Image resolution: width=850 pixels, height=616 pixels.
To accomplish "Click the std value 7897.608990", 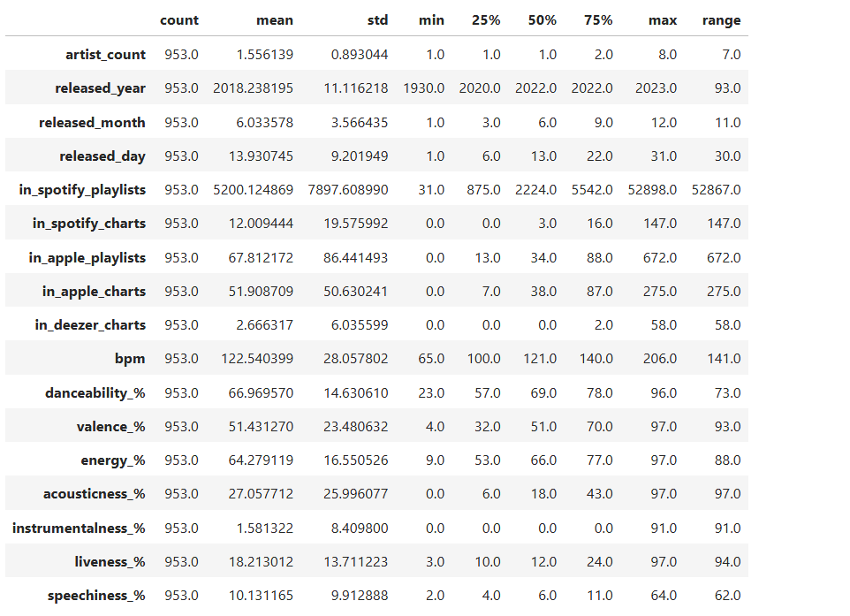I will [x=347, y=190].
